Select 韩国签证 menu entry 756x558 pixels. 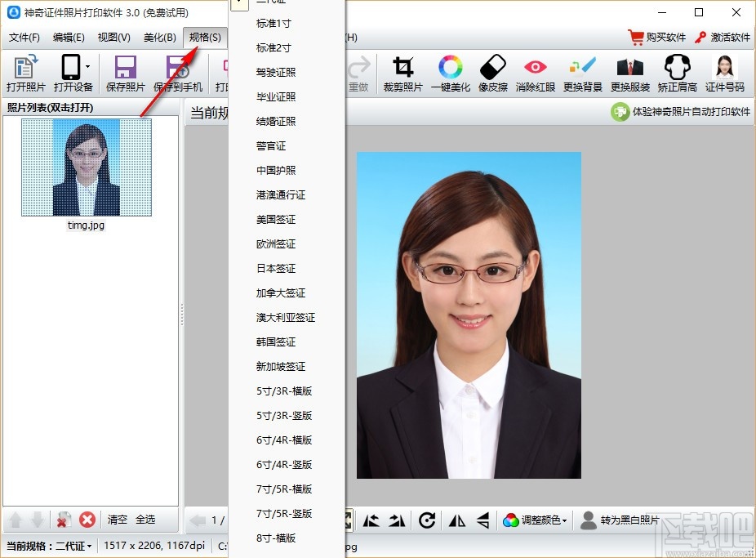point(287,342)
